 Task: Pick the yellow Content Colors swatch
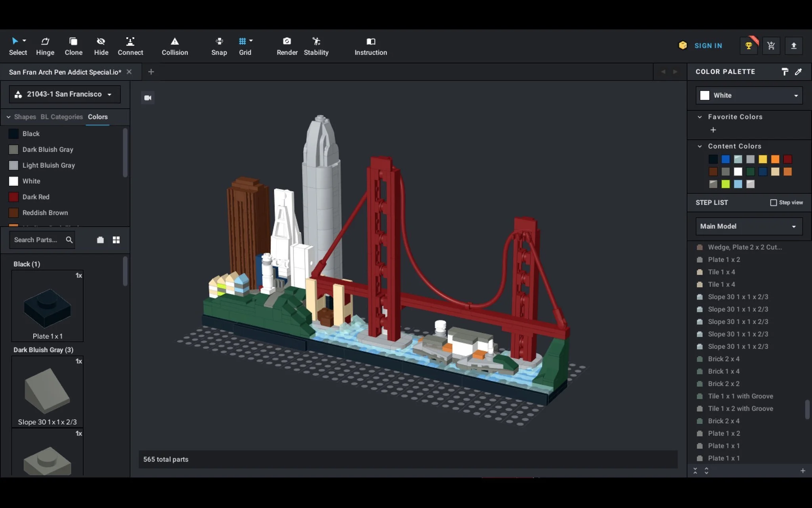(x=762, y=159)
